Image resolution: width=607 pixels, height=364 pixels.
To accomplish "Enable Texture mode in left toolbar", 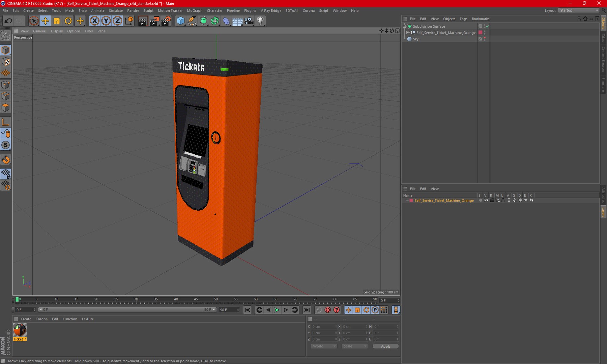I will coord(6,62).
